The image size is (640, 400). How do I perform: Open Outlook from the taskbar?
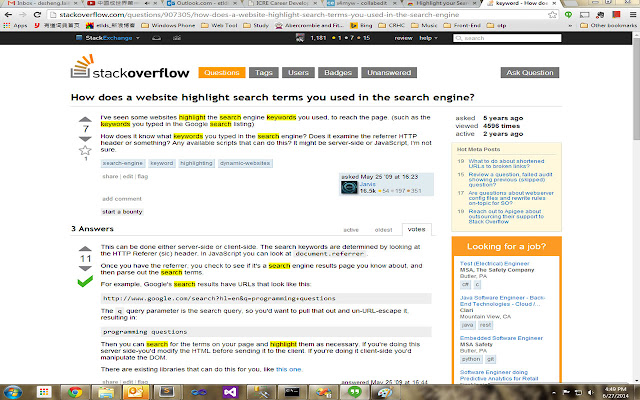(x=135, y=392)
